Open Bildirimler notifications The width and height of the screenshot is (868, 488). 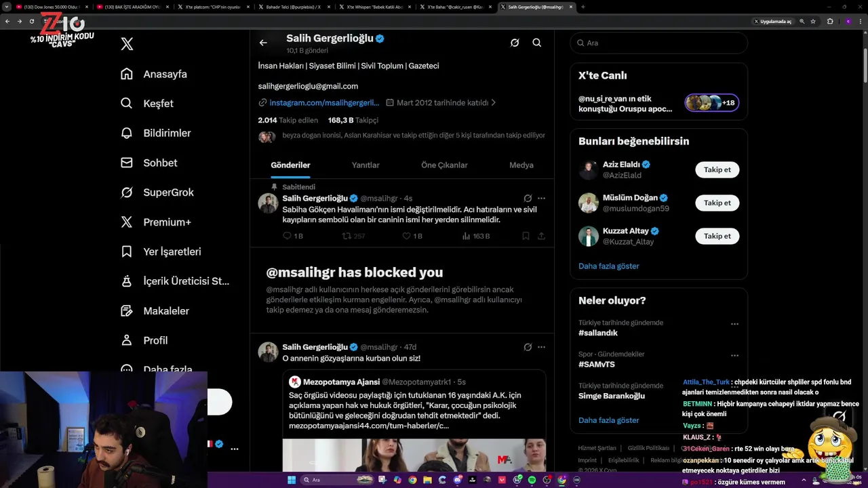click(x=155, y=133)
